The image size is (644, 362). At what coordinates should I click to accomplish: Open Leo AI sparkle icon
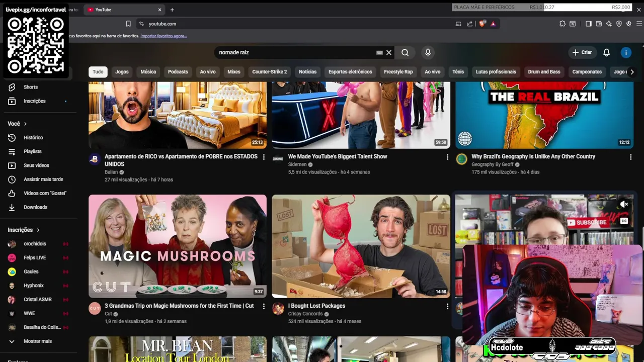click(609, 24)
